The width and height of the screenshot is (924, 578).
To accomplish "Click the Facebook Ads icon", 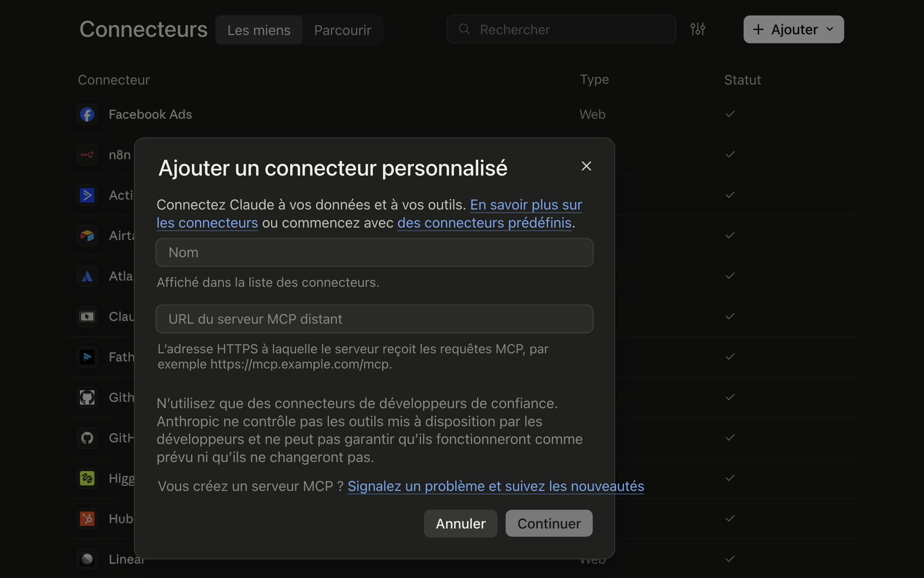I will 87,114.
